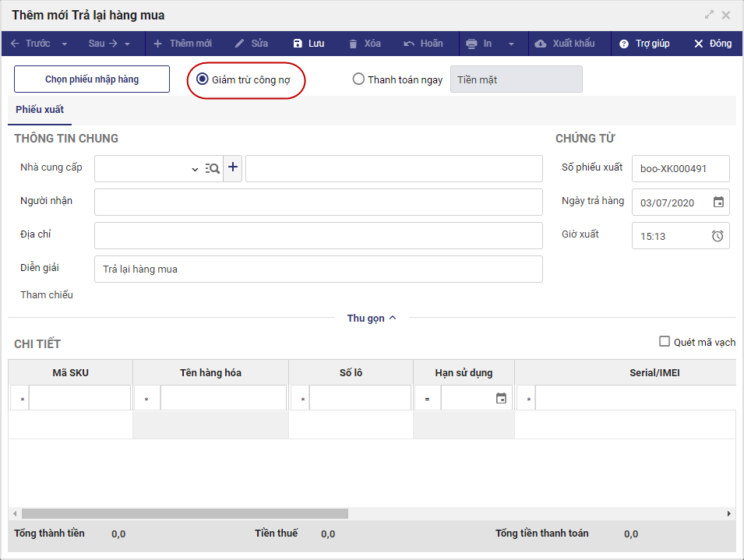Click the Mã SKU filter field

click(79, 398)
